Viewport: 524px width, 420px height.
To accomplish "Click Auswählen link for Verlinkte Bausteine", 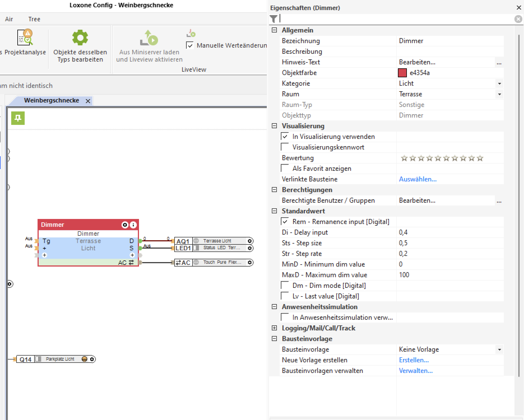I will 418,179.
